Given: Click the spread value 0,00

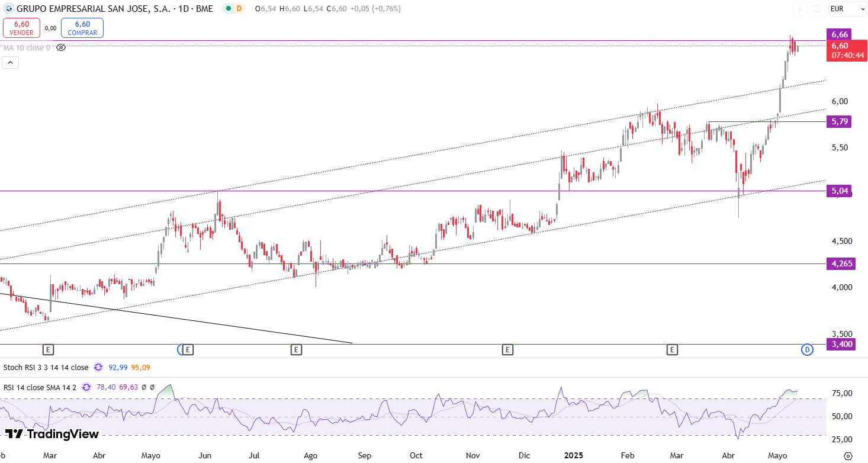Looking at the screenshot, I should point(50,28).
